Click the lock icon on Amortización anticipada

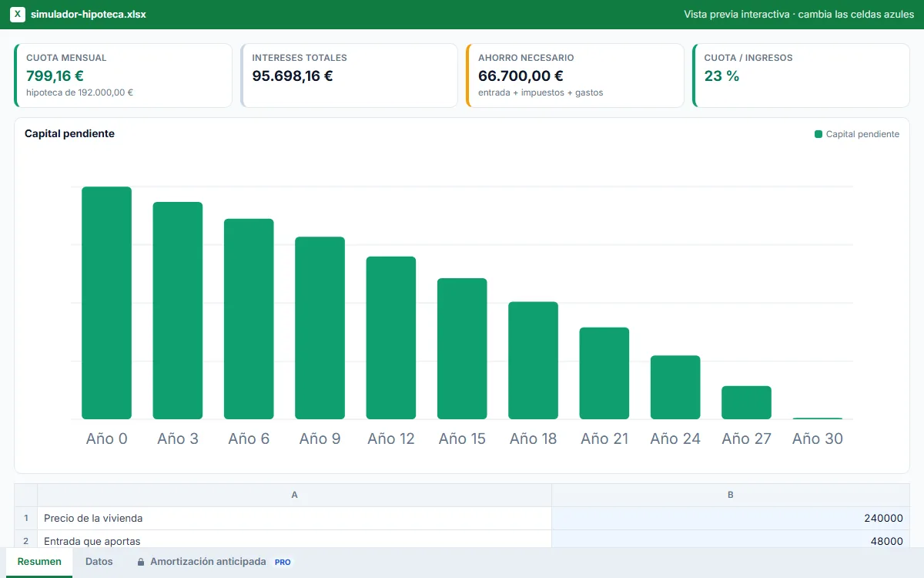point(140,563)
